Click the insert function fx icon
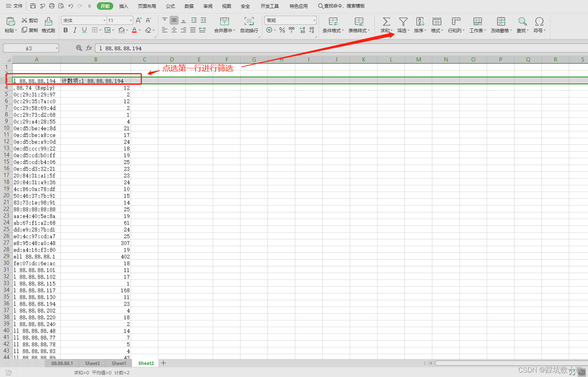Image resolution: width=588 pixels, height=377 pixels. 89,48
